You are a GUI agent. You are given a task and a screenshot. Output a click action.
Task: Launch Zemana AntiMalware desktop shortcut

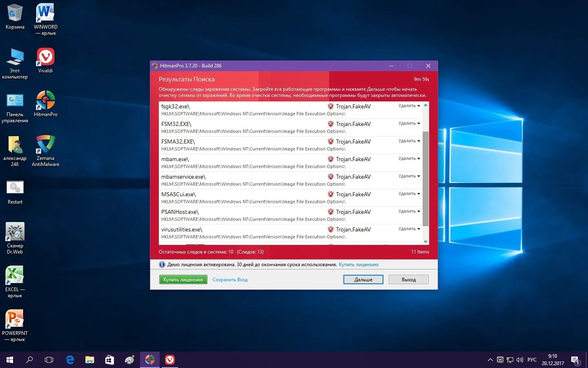(45, 151)
